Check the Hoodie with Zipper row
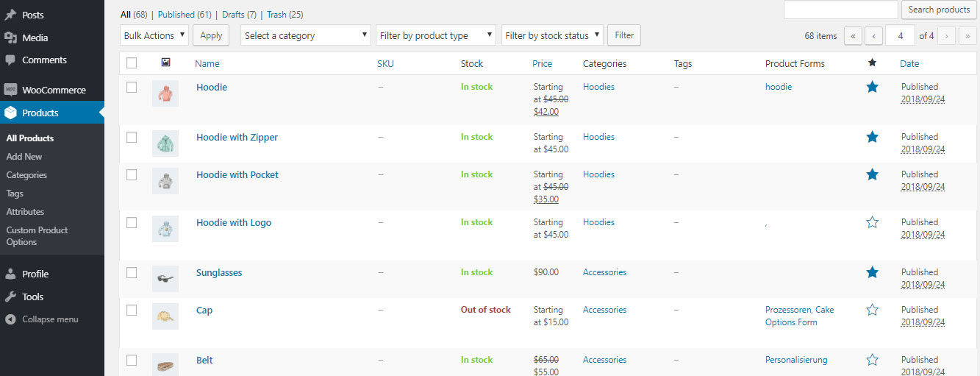The image size is (980, 376). click(x=132, y=137)
